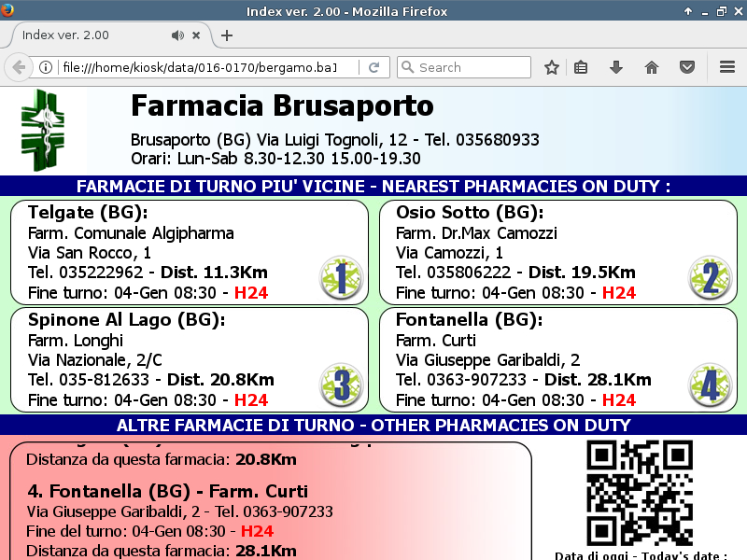Image resolution: width=747 pixels, height=560 pixels.
Task: Click the address bar URL field
Action: [x=205, y=67]
